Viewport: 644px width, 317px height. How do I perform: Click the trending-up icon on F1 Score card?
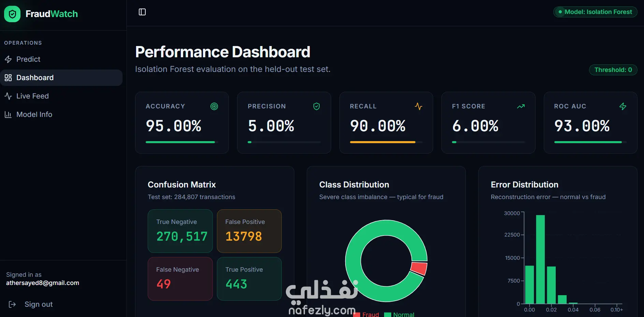coord(521,106)
